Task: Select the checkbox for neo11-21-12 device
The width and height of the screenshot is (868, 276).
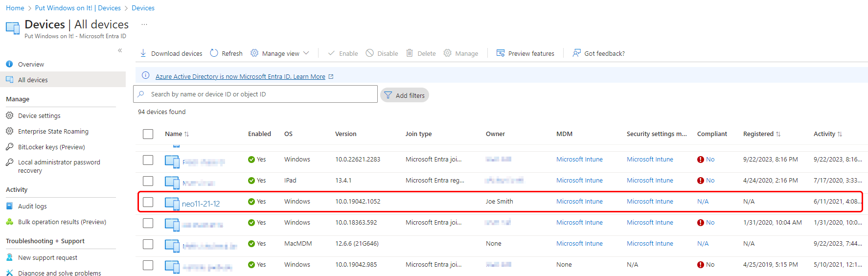Action: (148, 202)
